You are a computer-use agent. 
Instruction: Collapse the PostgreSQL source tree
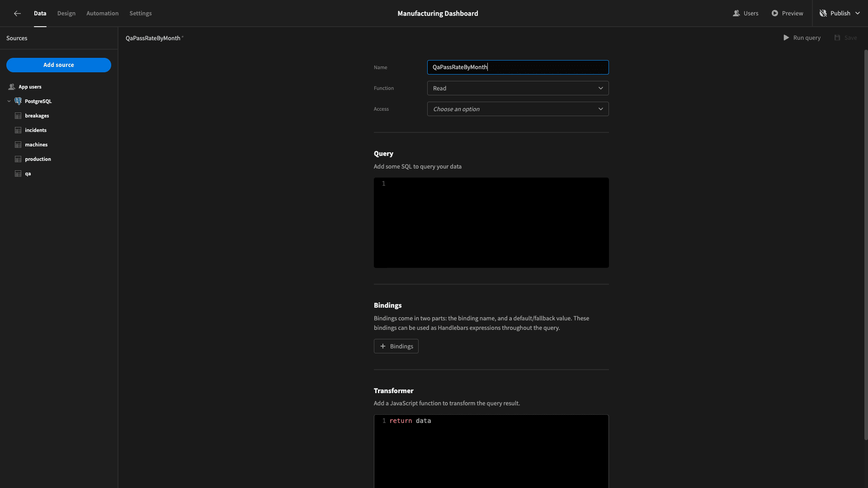point(9,101)
